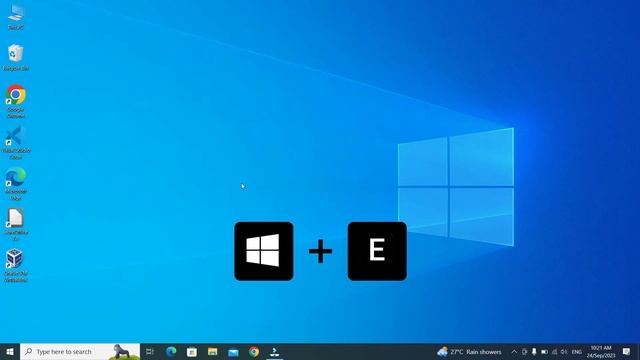The width and height of the screenshot is (640, 360).
Task: Check battery status in the system tray
Action: (x=544, y=351)
